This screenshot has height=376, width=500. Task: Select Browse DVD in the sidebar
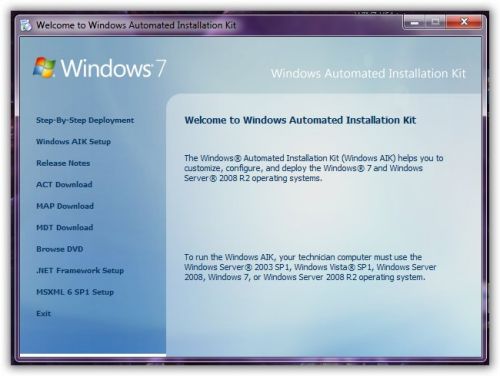click(x=60, y=249)
